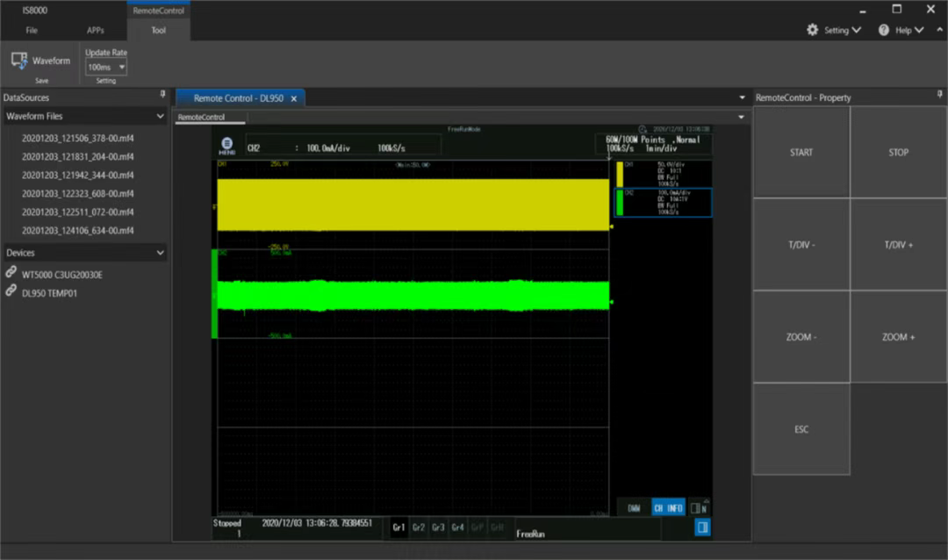Open the Help dropdown arrow
The width and height of the screenshot is (948, 560).
pos(920,30)
